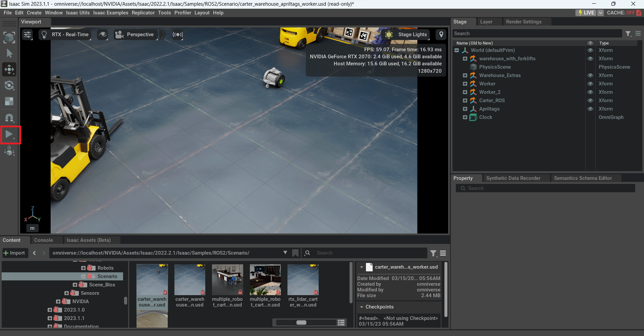Screen dimensions: 644x336
Task: Select the PhysicsScene prim
Action: pos(495,67)
